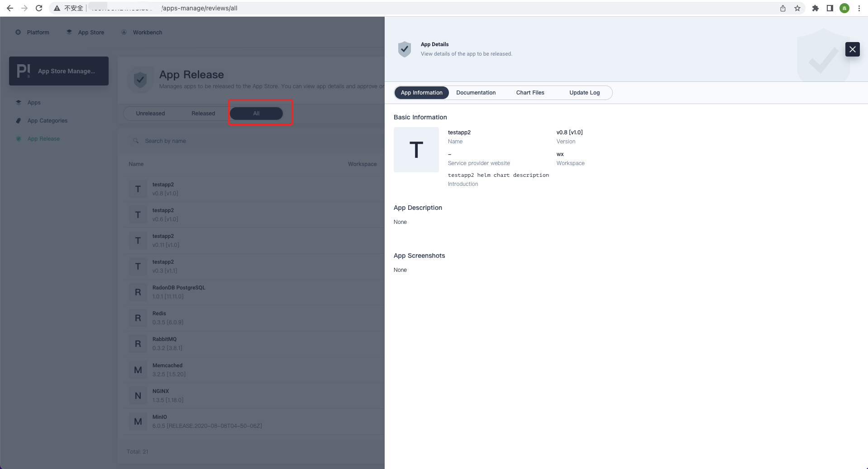Click the browser address bar URL
This screenshot has width=868, height=469.
(x=199, y=8)
